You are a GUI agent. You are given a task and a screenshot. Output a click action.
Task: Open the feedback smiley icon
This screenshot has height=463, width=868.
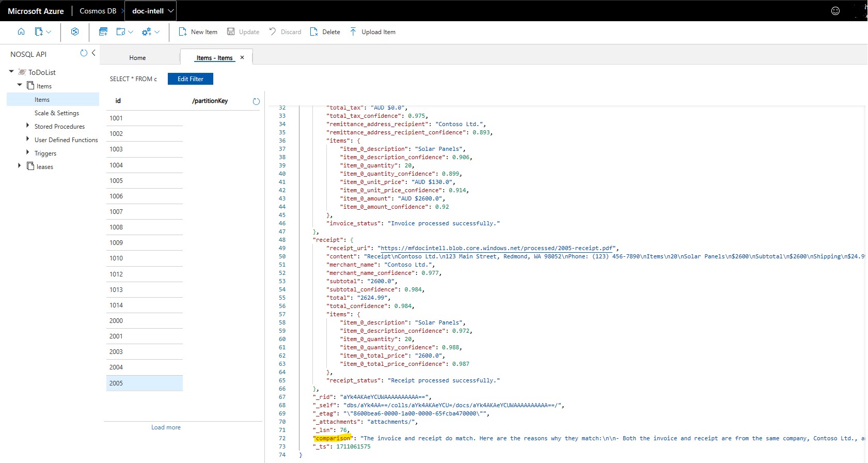tap(835, 11)
